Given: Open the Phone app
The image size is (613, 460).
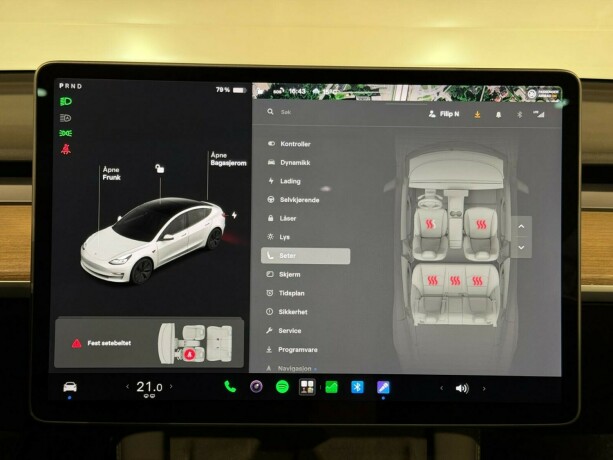Looking at the screenshot, I should point(230,387).
